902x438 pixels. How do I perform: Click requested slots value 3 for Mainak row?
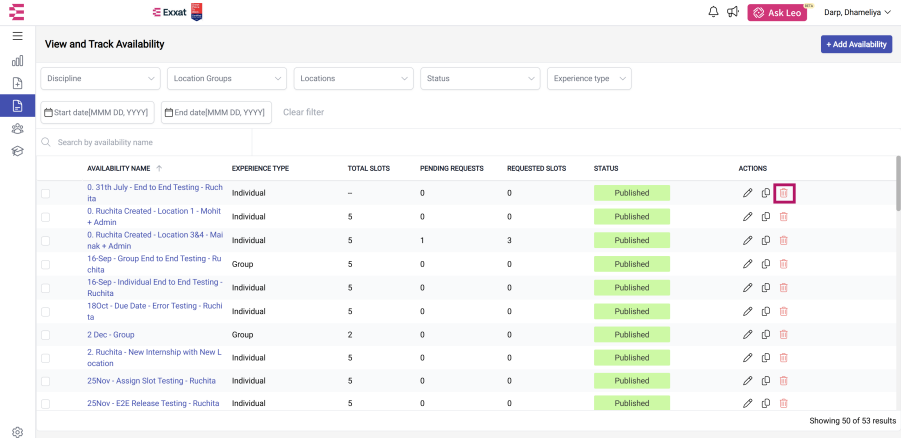point(509,240)
